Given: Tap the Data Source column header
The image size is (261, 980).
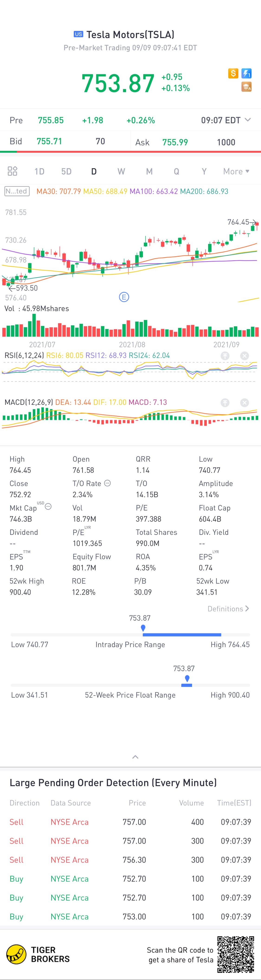Looking at the screenshot, I should [x=71, y=803].
